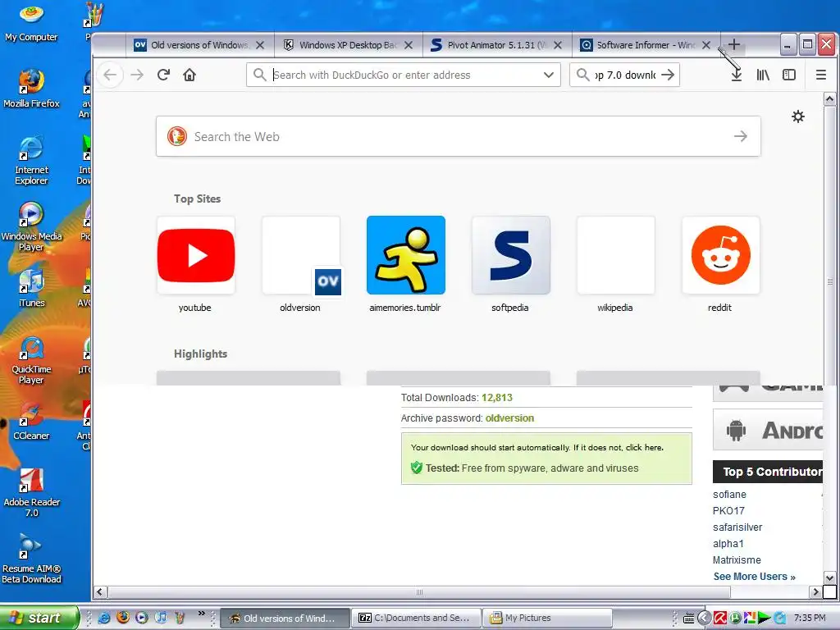Launch QuickTime Player from desktop
This screenshot has height=630, width=840.
[x=31, y=360]
